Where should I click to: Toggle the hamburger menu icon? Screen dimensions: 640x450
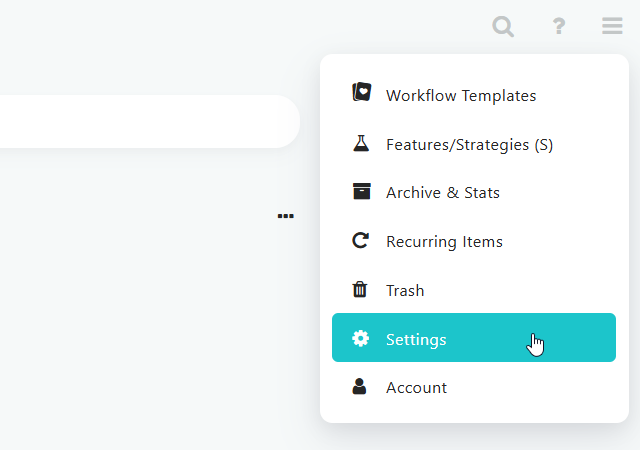(612, 26)
